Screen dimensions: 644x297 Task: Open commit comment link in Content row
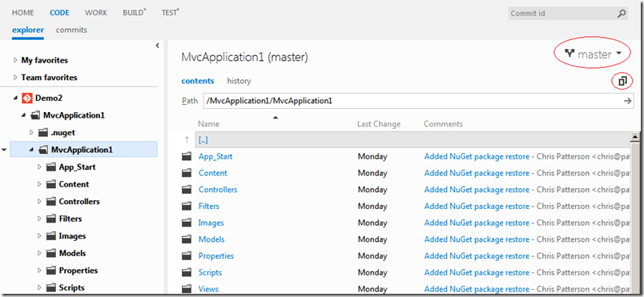(x=477, y=173)
